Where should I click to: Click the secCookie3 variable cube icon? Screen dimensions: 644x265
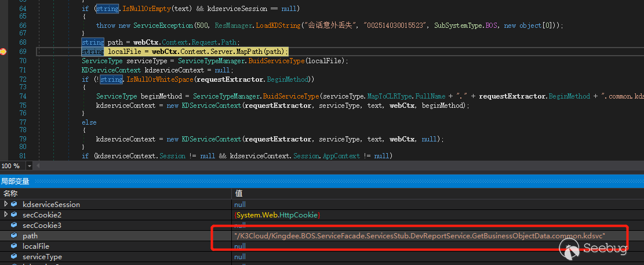[14, 225]
